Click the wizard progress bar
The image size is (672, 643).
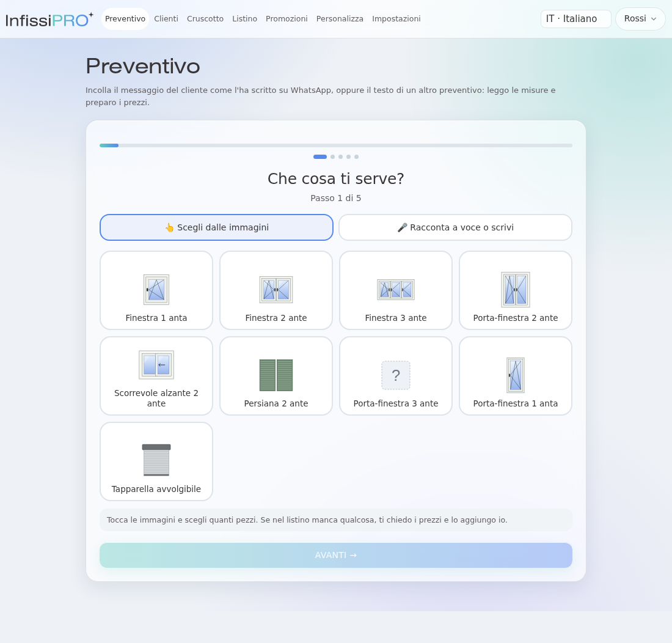336,145
